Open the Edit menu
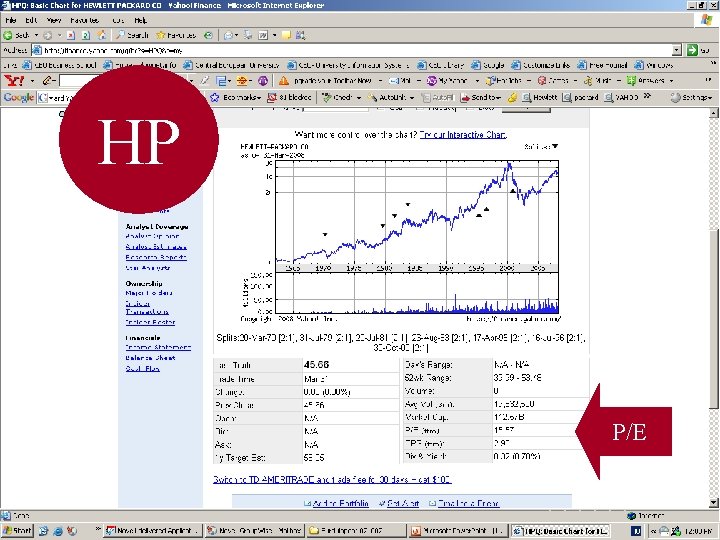This screenshot has width=720, height=540. pos(31,20)
